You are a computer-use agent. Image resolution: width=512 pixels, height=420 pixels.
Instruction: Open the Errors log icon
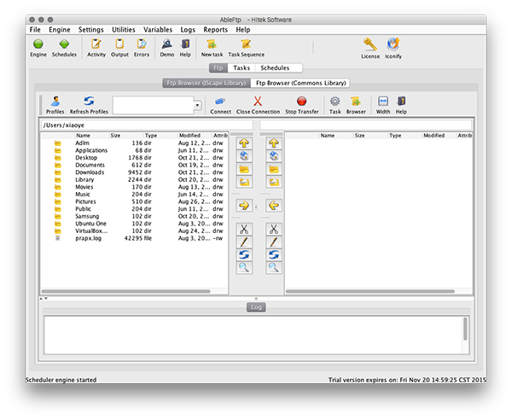(142, 44)
